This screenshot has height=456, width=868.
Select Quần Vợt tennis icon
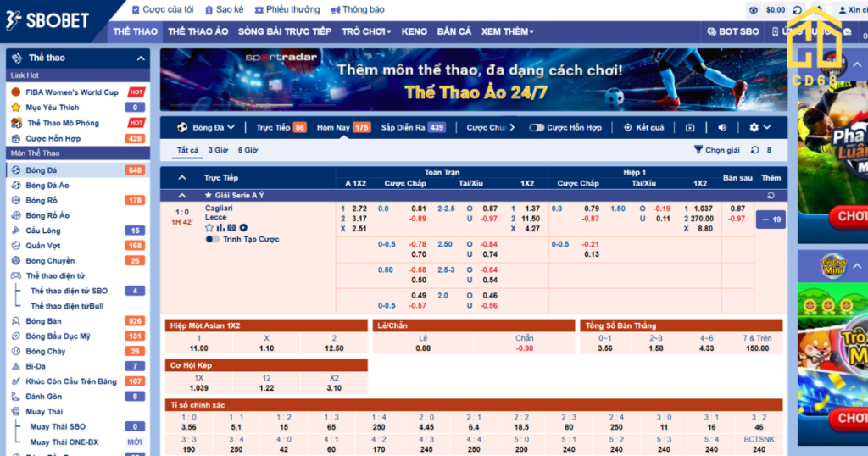tap(16, 245)
